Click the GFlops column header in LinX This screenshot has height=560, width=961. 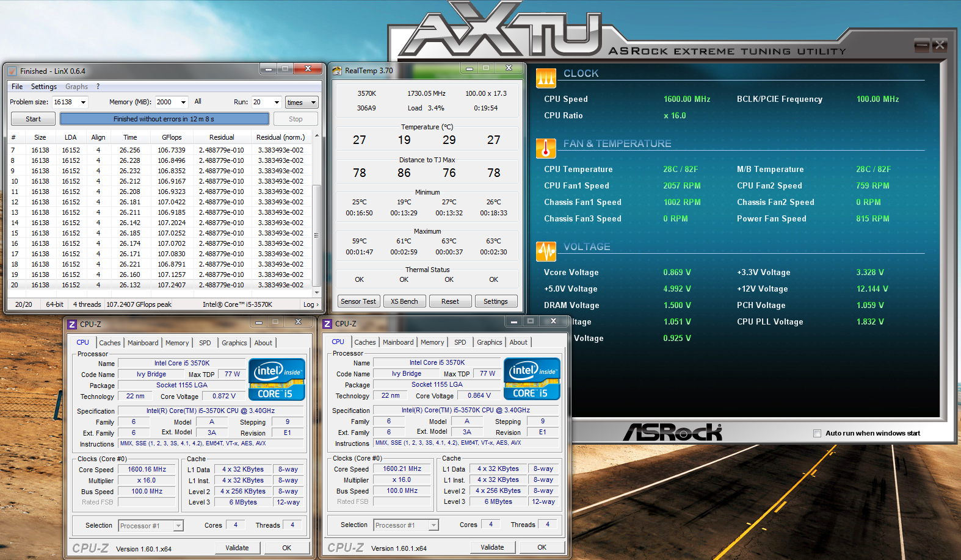[x=172, y=137]
